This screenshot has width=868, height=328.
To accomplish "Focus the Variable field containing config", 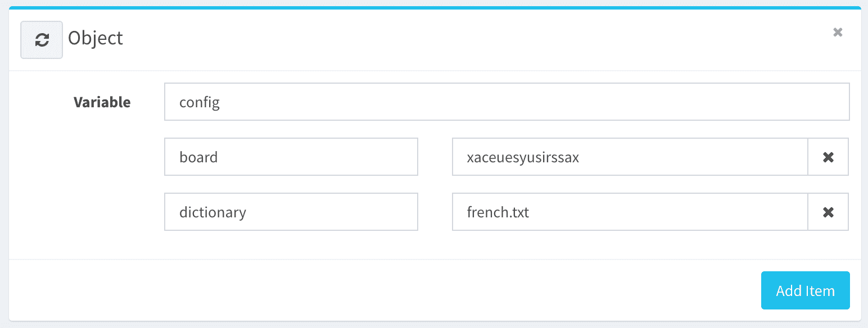I will [x=506, y=102].
